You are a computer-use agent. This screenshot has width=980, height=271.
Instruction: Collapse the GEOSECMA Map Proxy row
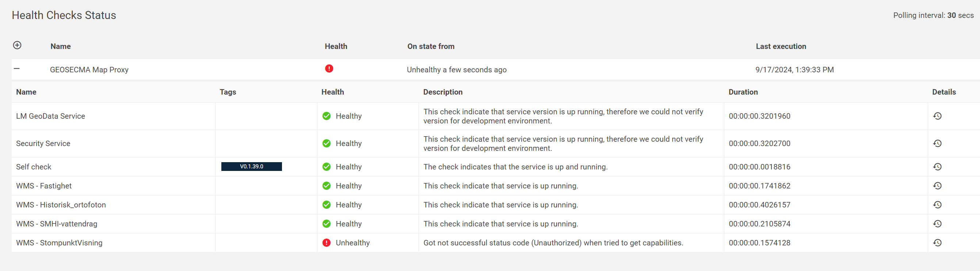pyautogui.click(x=17, y=69)
